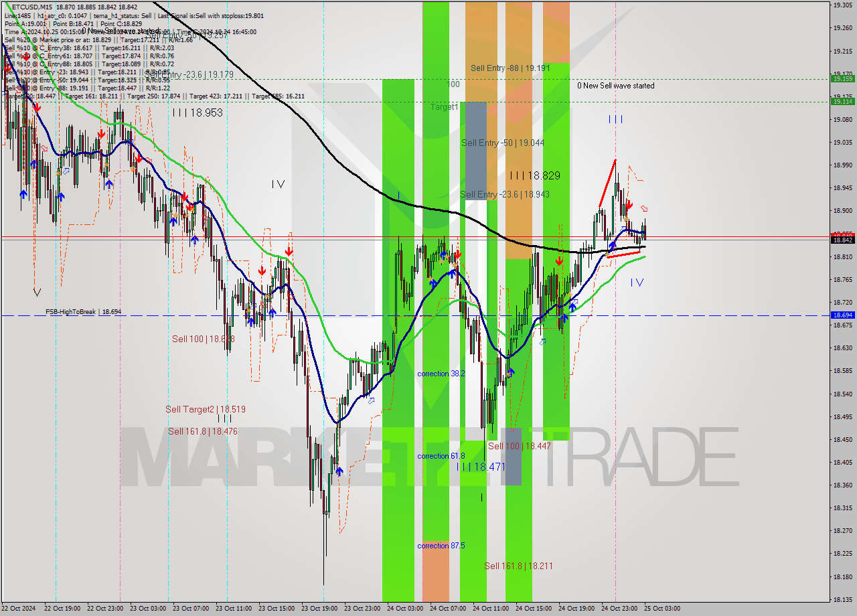Click the 19.035 price axis value
The width and height of the screenshot is (857, 616).
pos(842,142)
